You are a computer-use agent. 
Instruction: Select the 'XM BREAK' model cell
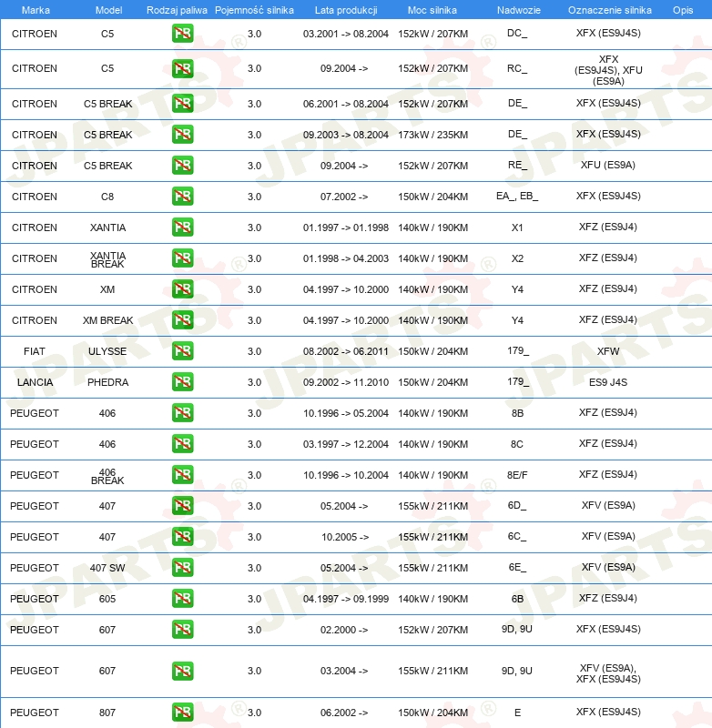107,320
